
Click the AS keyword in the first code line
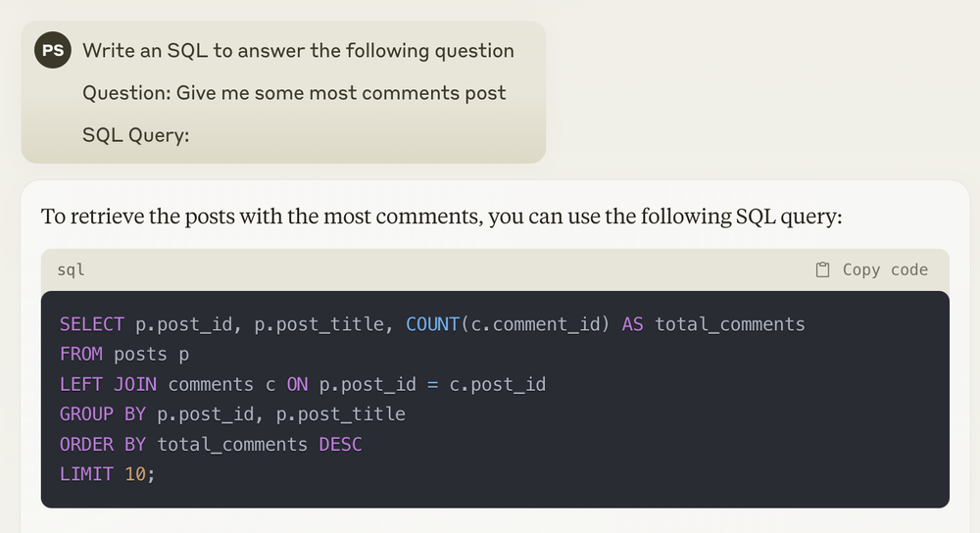click(x=632, y=324)
